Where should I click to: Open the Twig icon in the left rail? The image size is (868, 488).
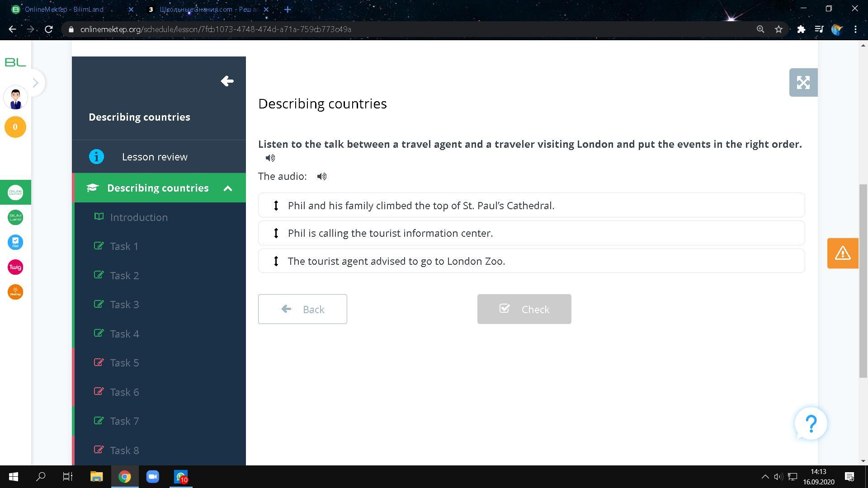click(x=15, y=267)
